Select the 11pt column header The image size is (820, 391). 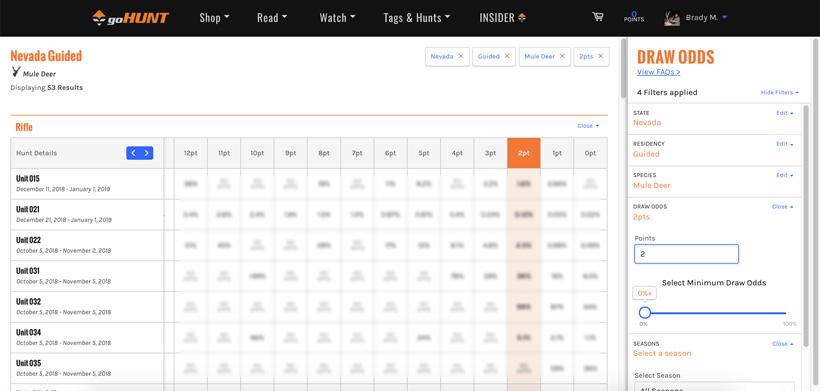(x=224, y=153)
